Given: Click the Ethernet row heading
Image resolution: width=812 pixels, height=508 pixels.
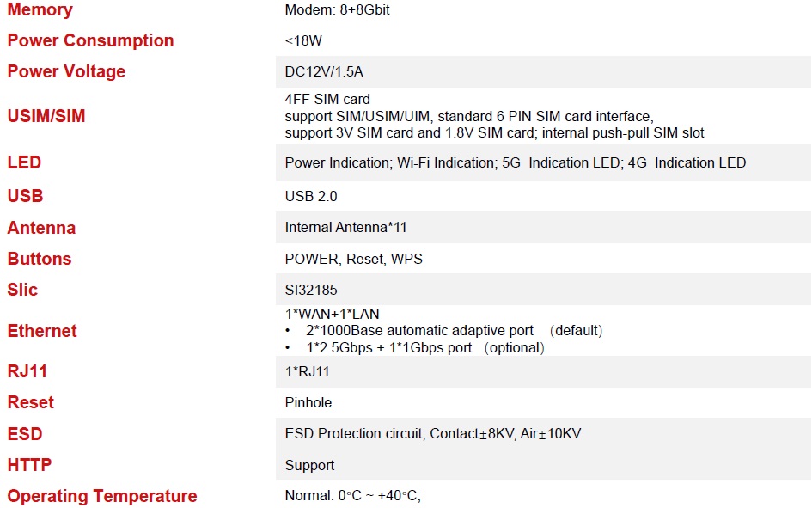Looking at the screenshot, I should coord(42,331).
